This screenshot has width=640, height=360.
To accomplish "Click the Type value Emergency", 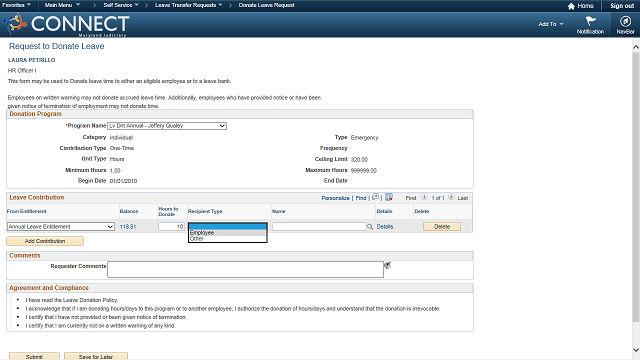I will (364, 138).
